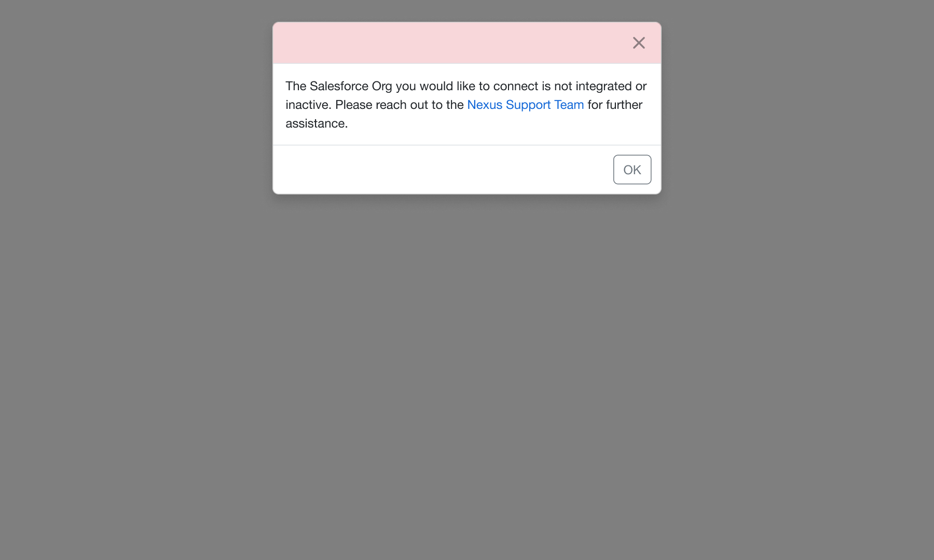
Task: Click the dimmed backdrop below the dialog
Action: tap(467, 373)
